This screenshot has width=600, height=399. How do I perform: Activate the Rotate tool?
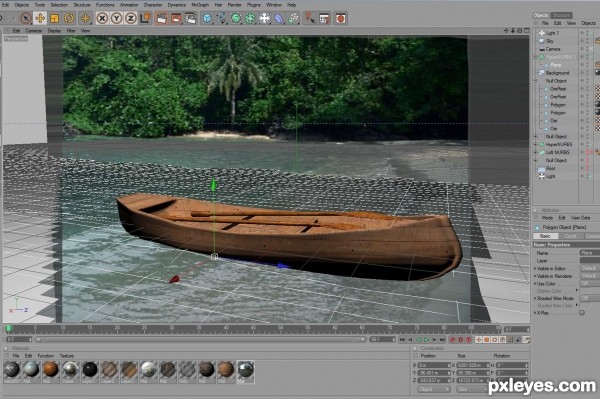[x=69, y=18]
